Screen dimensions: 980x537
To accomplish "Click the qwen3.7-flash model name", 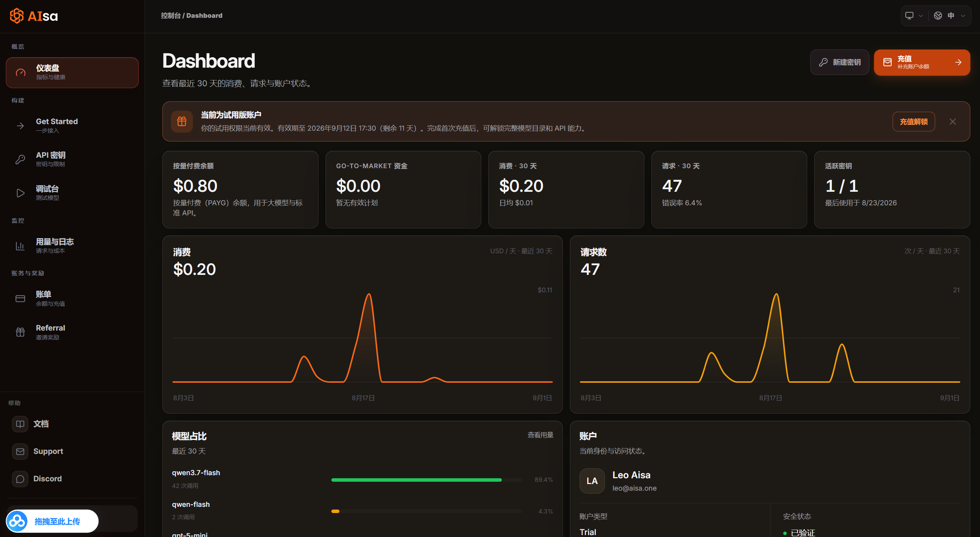I will point(196,472).
